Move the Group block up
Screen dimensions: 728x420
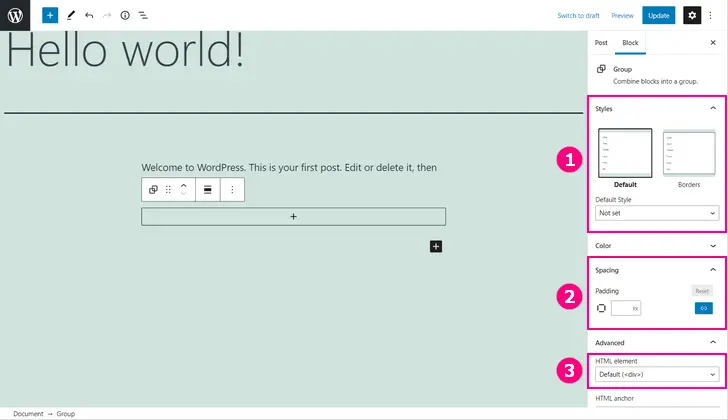[183, 185]
